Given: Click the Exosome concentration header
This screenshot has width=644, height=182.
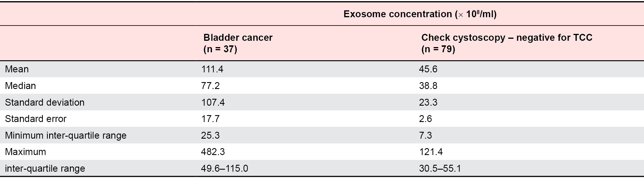Looking at the screenshot, I should 420,14.
